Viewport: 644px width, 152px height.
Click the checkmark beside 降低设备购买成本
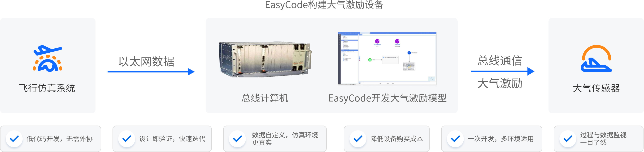(x=358, y=139)
